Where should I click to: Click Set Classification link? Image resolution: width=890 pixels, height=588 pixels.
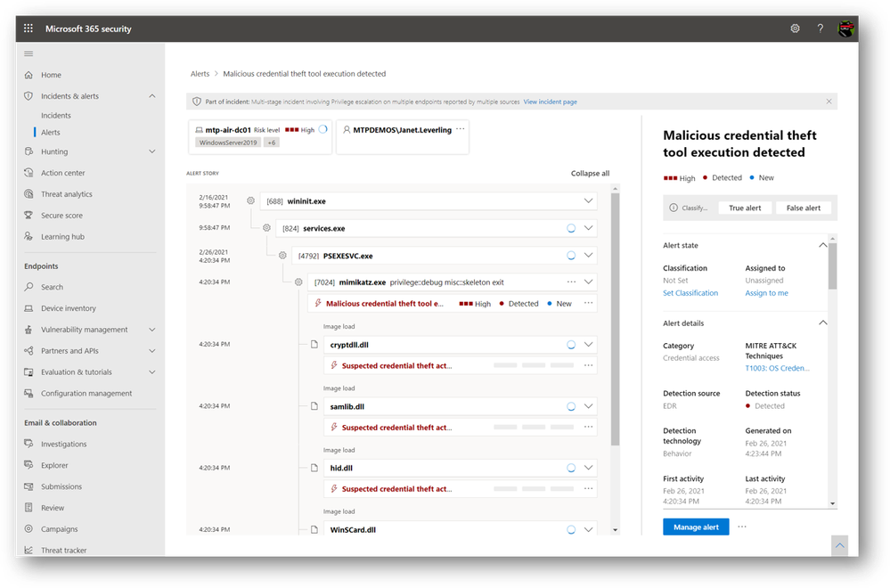[690, 293]
